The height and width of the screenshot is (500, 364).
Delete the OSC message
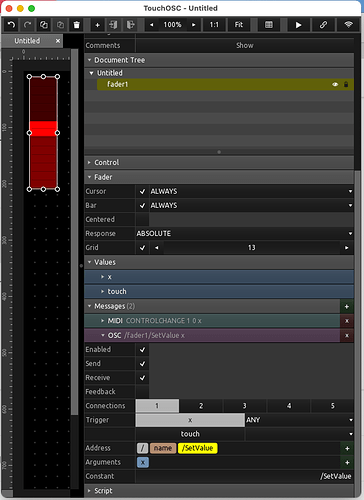(x=347, y=336)
